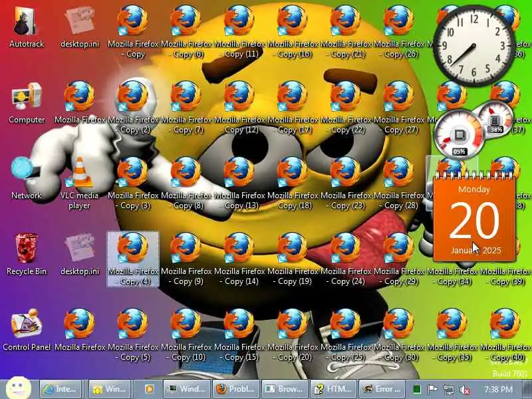The height and width of the screenshot is (399, 532).
Task: Select the Mozilla Firefox - Copy (13) shortcut
Action: 239,184
